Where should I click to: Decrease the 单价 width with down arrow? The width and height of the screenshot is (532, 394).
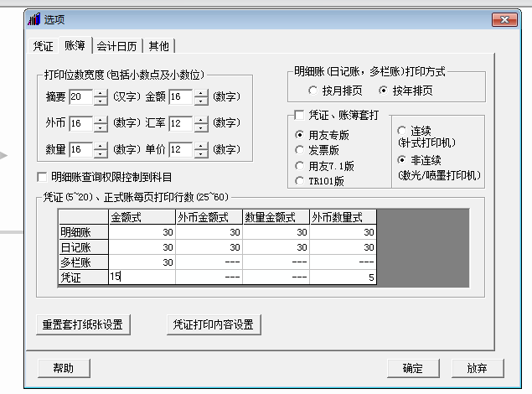201,153
